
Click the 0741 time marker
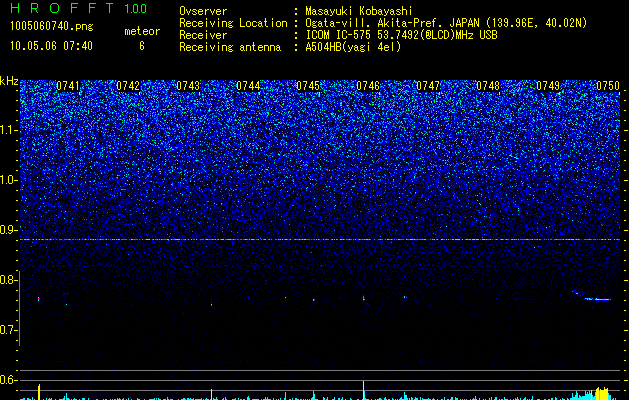coord(68,86)
